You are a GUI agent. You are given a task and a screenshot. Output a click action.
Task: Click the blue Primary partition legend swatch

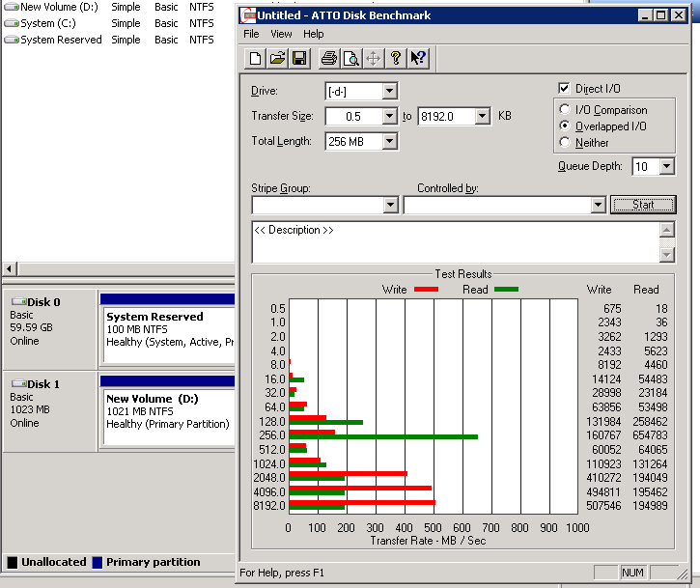click(x=98, y=562)
